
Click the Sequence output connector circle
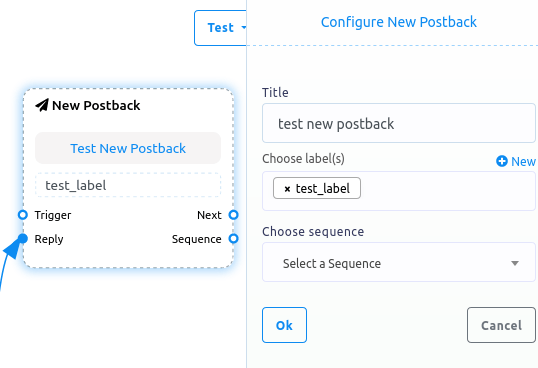click(x=234, y=238)
